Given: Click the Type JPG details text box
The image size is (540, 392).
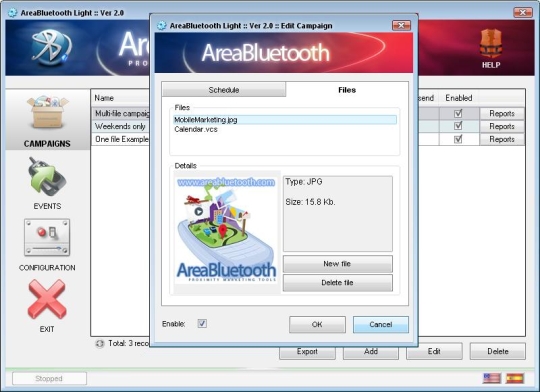Looking at the screenshot, I should click(338, 214).
